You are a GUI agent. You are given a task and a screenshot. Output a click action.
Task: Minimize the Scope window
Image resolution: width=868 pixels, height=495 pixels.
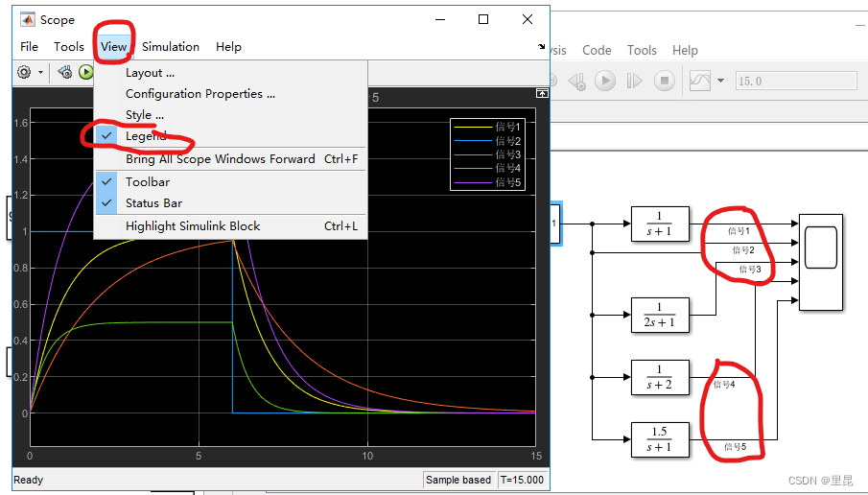(x=440, y=19)
